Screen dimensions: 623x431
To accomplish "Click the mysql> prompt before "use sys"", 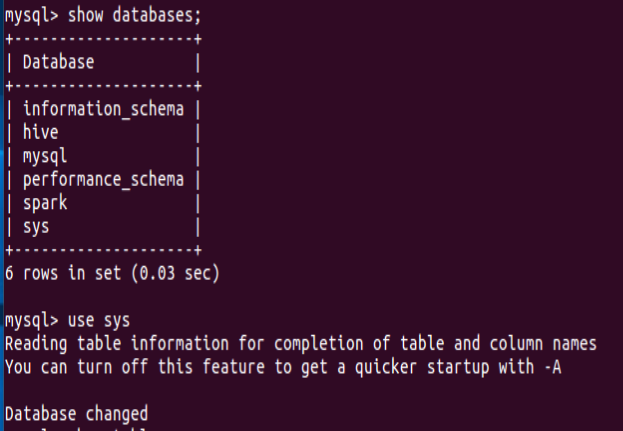I will (x=31, y=320).
